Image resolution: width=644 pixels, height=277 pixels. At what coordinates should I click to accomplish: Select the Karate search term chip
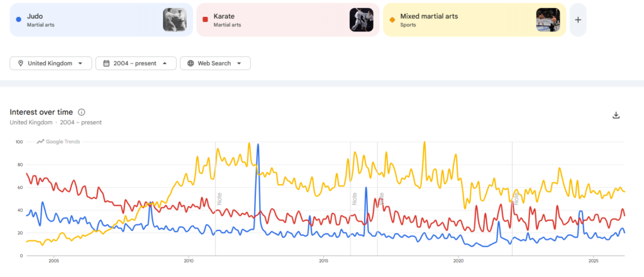(x=270, y=19)
